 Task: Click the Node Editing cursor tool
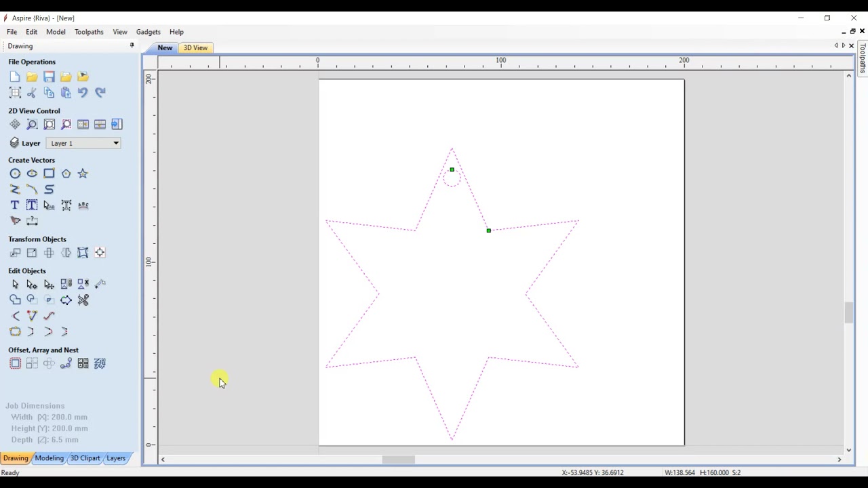click(32, 284)
